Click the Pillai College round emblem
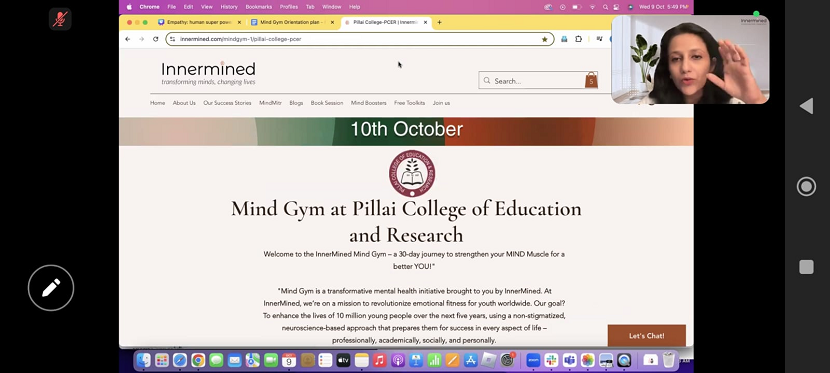Screen dimensions: 830x373 tap(412, 174)
